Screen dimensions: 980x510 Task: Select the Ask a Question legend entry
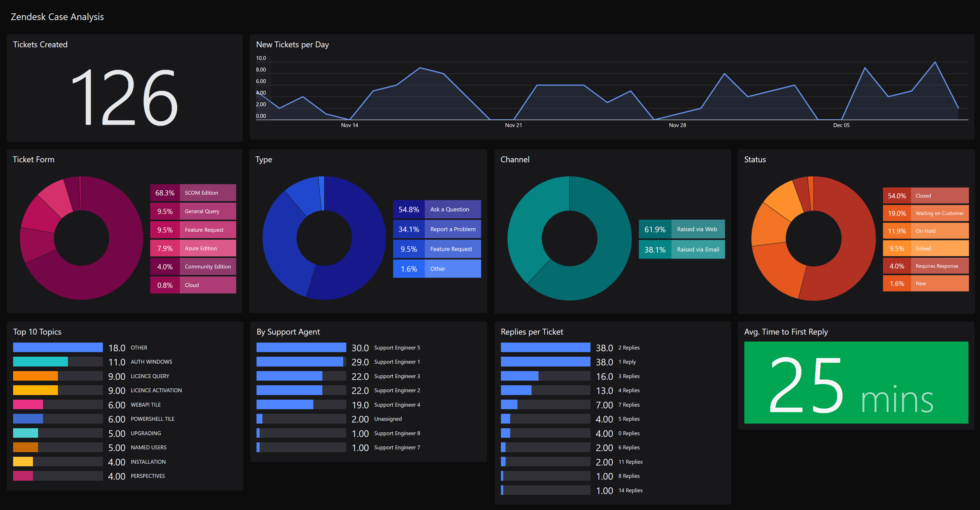pos(437,209)
